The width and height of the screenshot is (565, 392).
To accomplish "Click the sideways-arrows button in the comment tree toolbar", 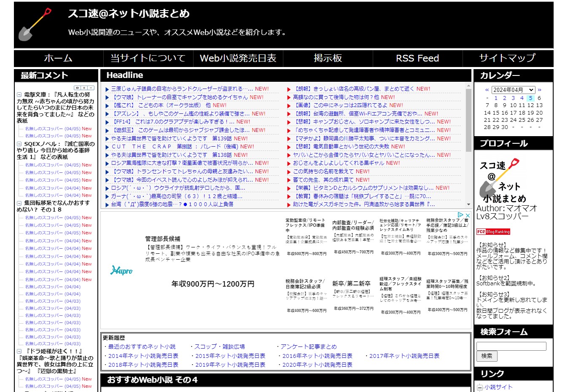I will pyautogui.click(x=77, y=88).
